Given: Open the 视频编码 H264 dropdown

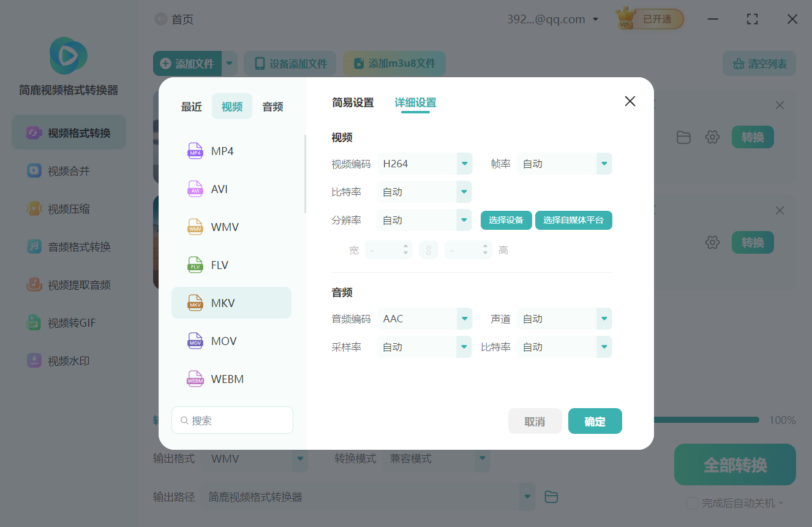Looking at the screenshot, I should (x=424, y=164).
